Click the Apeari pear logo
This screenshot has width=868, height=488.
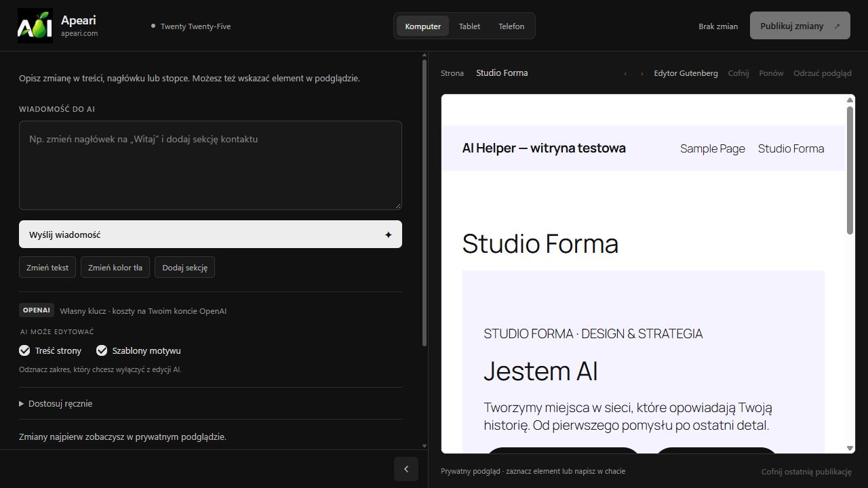coord(35,26)
